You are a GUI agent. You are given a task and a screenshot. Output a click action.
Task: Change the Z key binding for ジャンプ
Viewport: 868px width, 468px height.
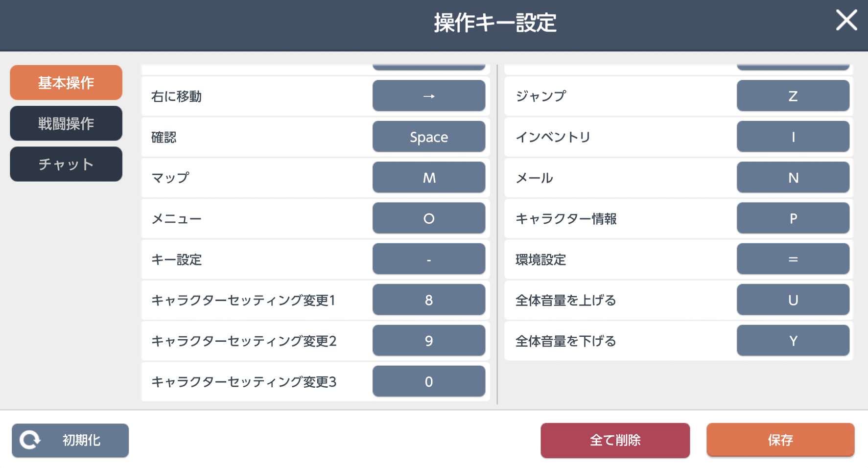[793, 96]
